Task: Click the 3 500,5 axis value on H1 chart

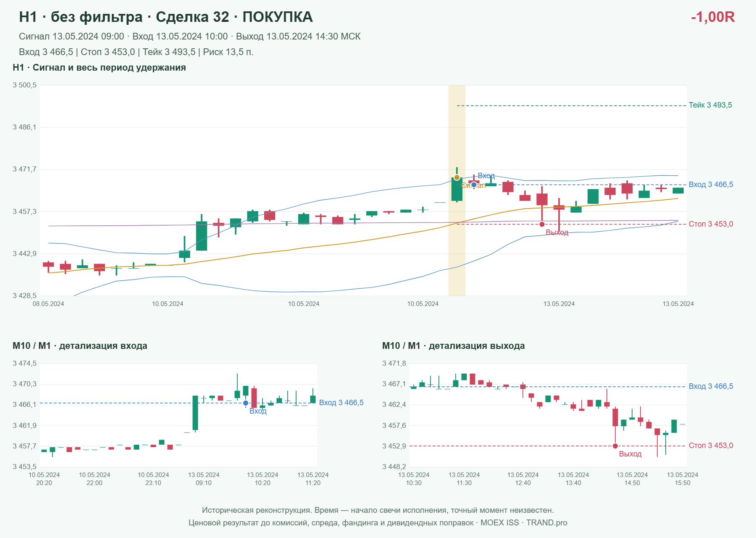Action: tap(24, 85)
